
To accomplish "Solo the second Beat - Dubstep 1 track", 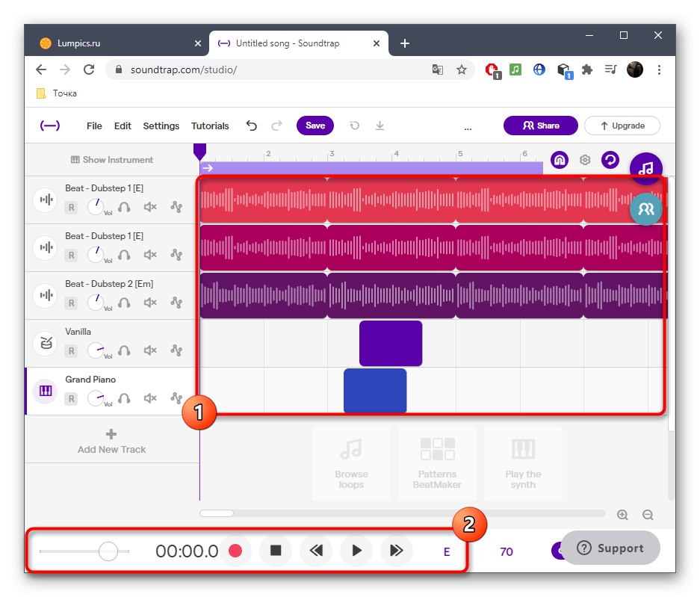I will click(x=124, y=255).
